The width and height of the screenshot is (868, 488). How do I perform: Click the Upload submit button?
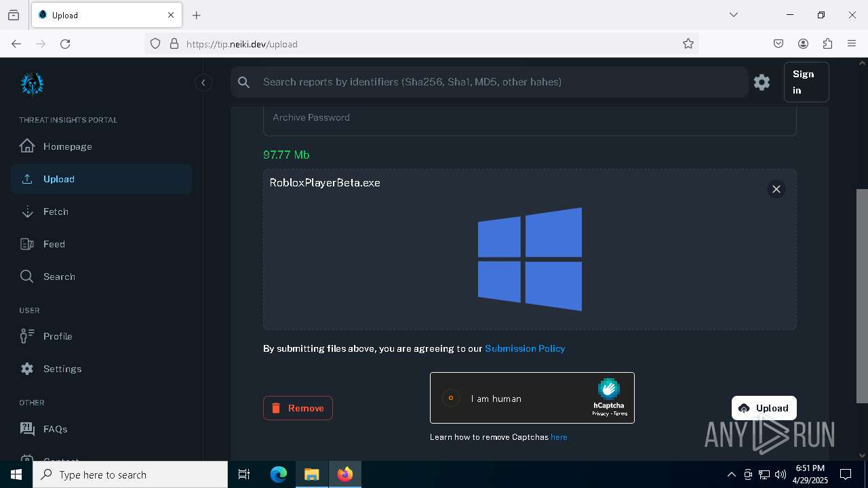pyautogui.click(x=764, y=408)
